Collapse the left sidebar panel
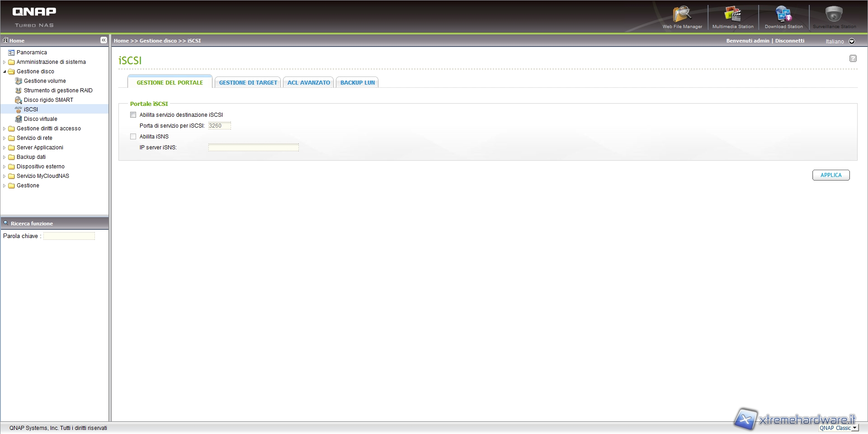The image size is (868, 434). (x=104, y=40)
